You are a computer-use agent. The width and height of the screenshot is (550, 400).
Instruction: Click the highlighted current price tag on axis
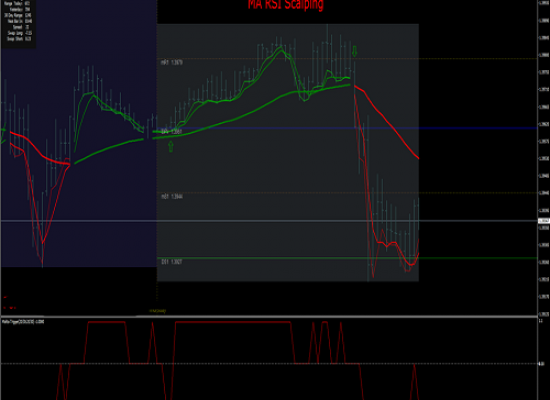pyautogui.click(x=544, y=221)
